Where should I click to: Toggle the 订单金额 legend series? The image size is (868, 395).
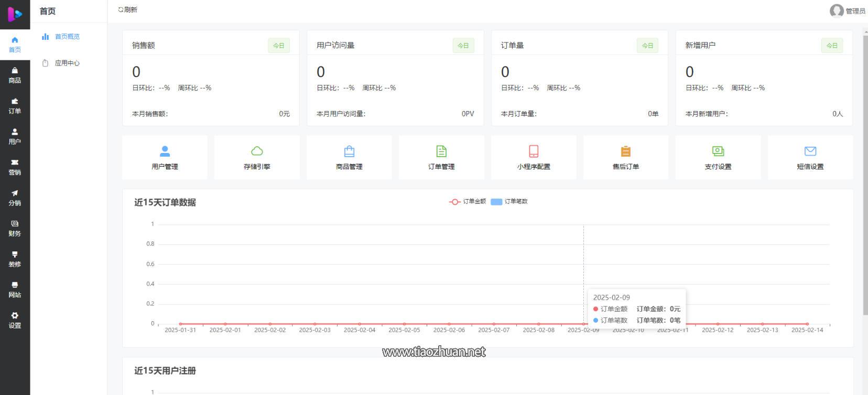(468, 202)
